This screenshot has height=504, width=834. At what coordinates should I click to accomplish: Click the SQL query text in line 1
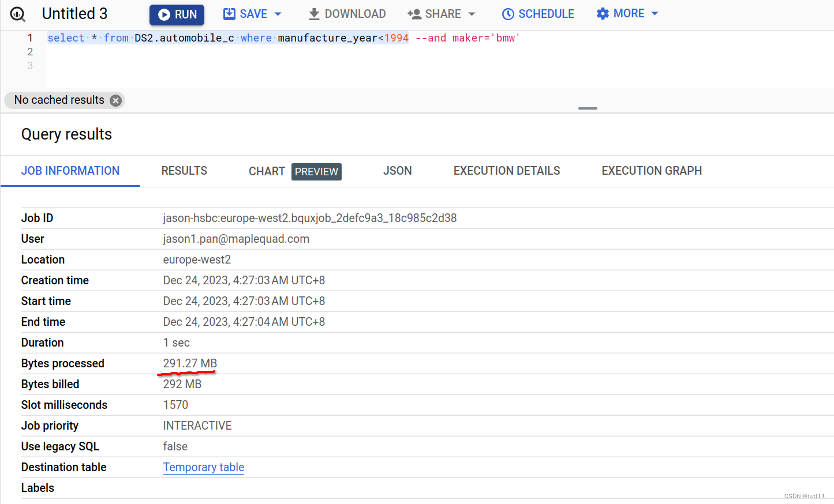tap(283, 38)
